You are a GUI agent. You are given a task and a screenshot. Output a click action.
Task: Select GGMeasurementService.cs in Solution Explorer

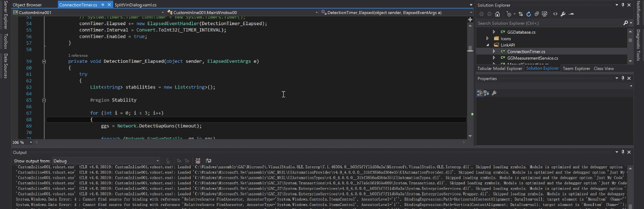click(x=532, y=58)
